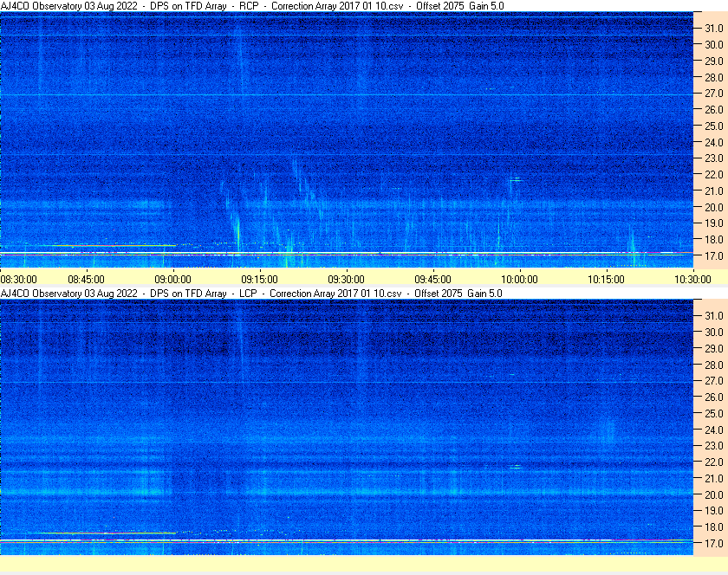
Task: Click the 27.0 frequency label on LCP plot
Action: (714, 381)
